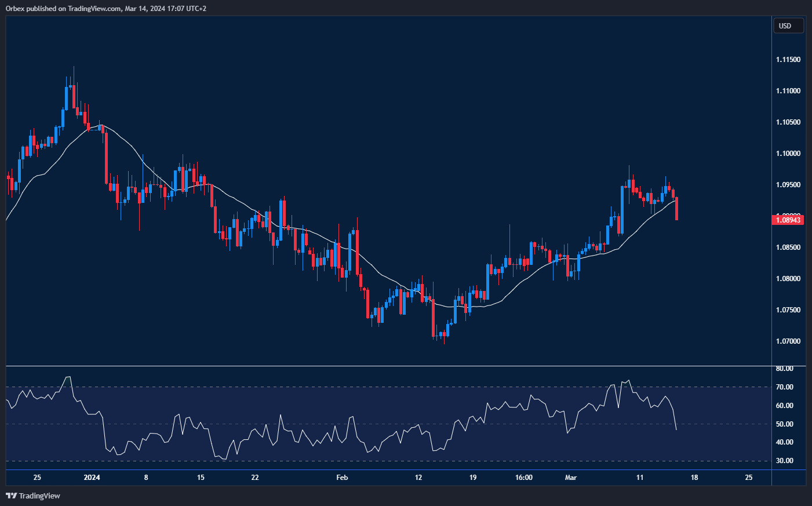Click the 1.07000 price axis label

click(x=788, y=341)
